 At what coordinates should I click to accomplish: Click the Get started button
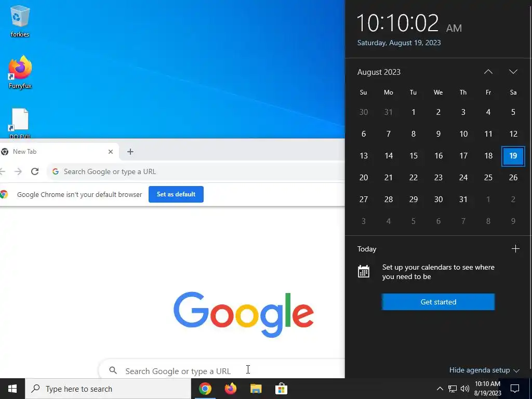438,302
